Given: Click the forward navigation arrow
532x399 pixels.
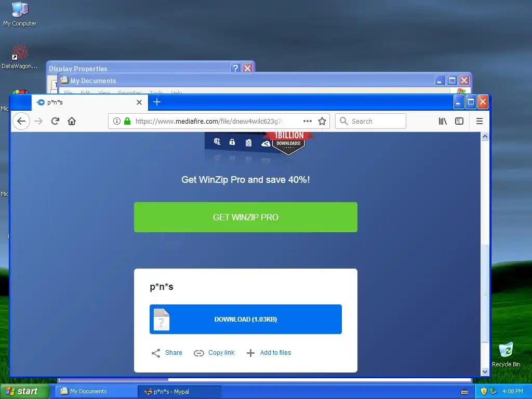Looking at the screenshot, I should [38, 121].
